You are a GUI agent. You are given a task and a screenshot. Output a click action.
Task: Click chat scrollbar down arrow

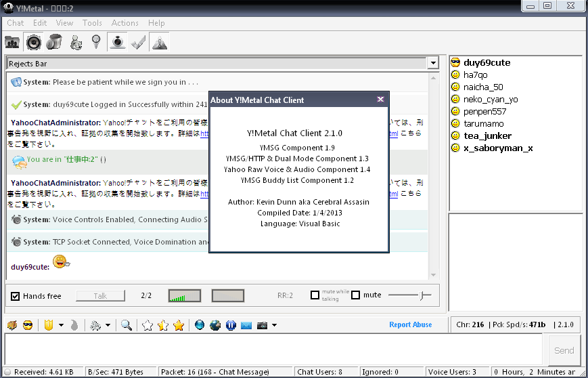click(433, 275)
